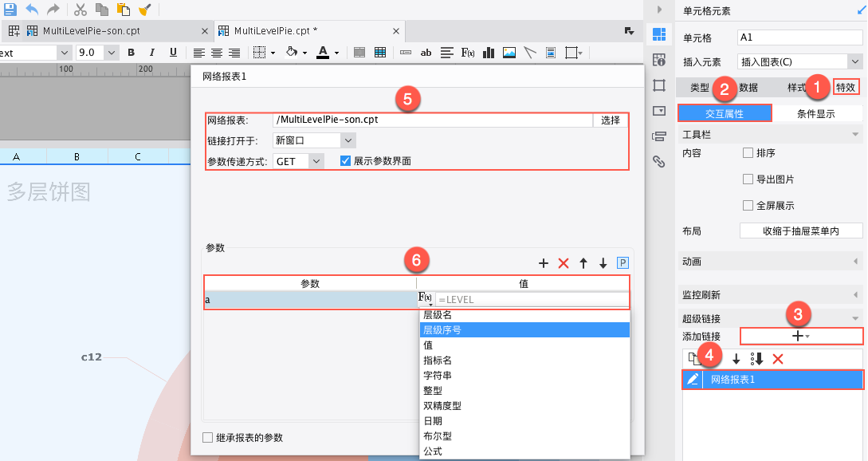This screenshot has height=461, width=868.
Task: Enable the 导出图片 checkbox
Action: [748, 179]
